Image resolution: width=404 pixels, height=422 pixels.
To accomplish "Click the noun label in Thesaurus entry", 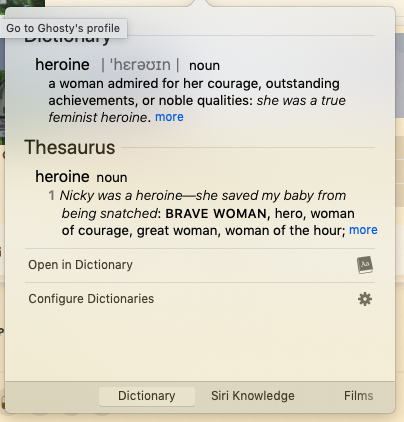I will coord(112,177).
